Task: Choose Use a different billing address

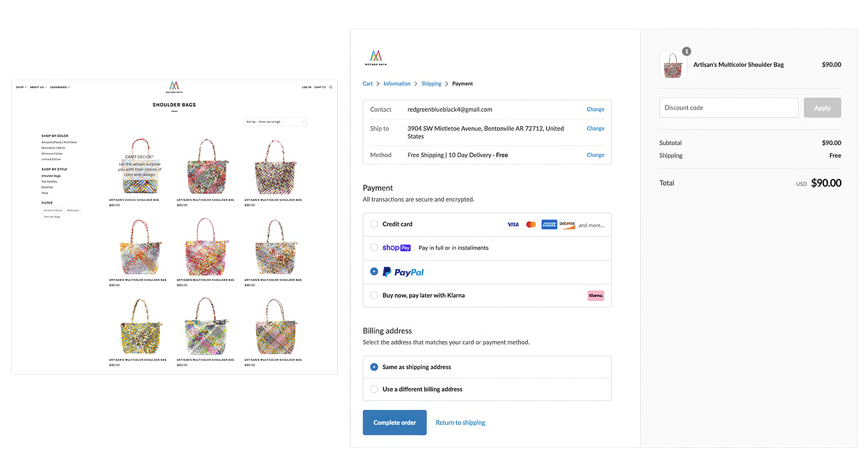Action: click(x=374, y=389)
